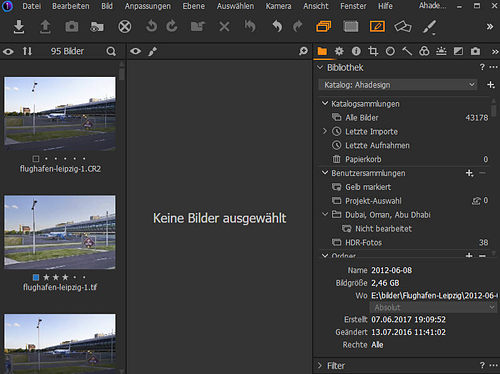The image size is (500, 374).
Task: Click the redo arrow icon
Action: click(x=298, y=26)
